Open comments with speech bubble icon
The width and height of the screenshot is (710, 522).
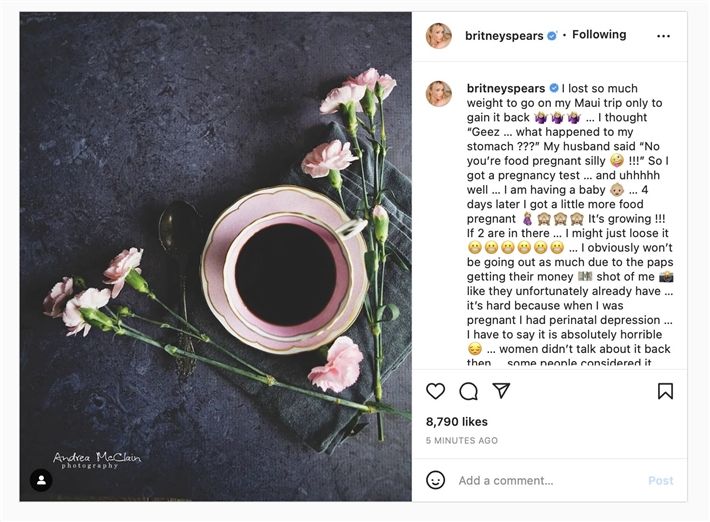click(468, 391)
